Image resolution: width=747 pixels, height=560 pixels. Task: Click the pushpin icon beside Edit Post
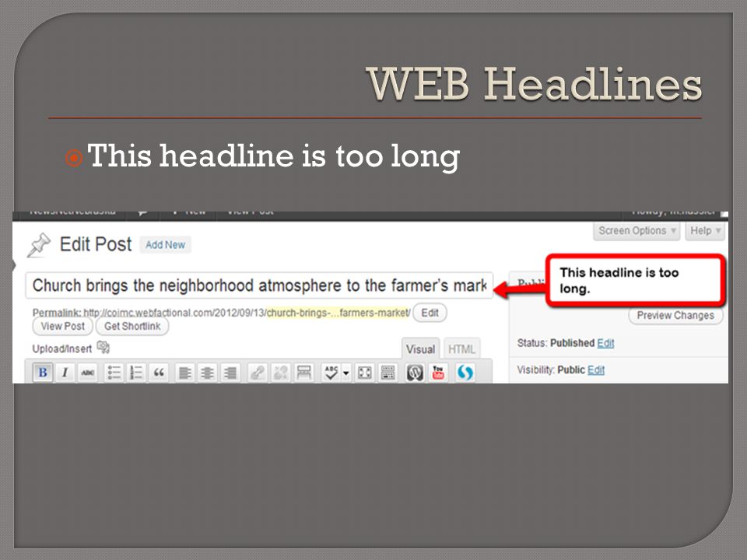click(39, 245)
